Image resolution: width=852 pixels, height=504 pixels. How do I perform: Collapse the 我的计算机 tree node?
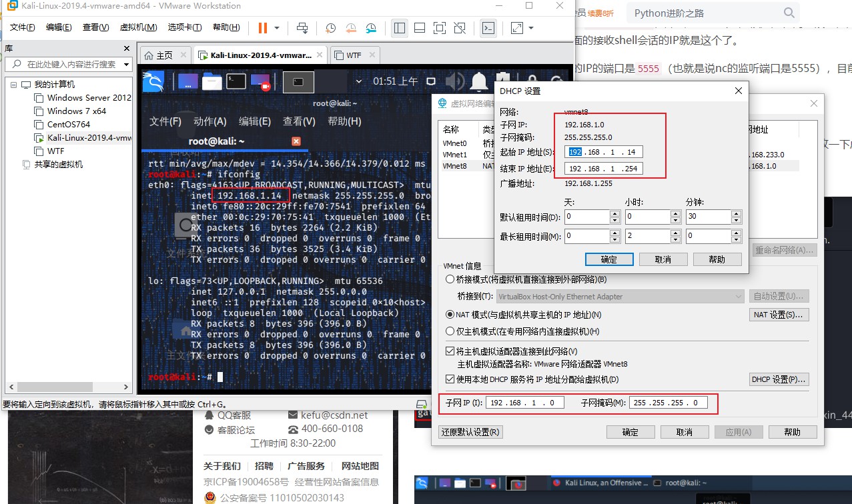[13, 85]
